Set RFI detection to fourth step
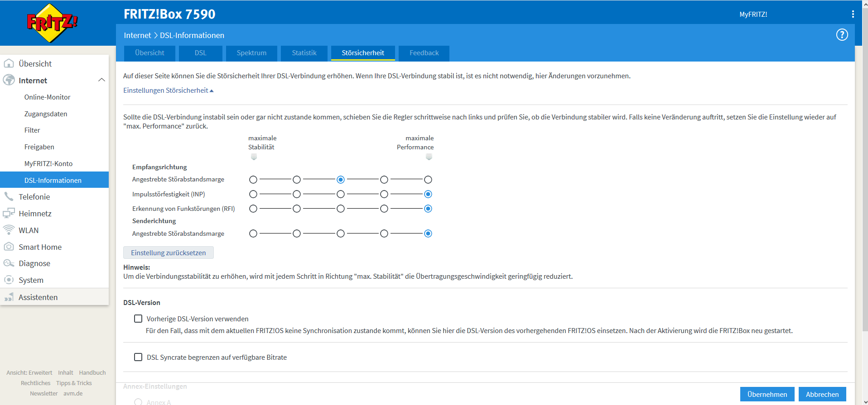Viewport: 868px width, 405px height. click(x=384, y=209)
